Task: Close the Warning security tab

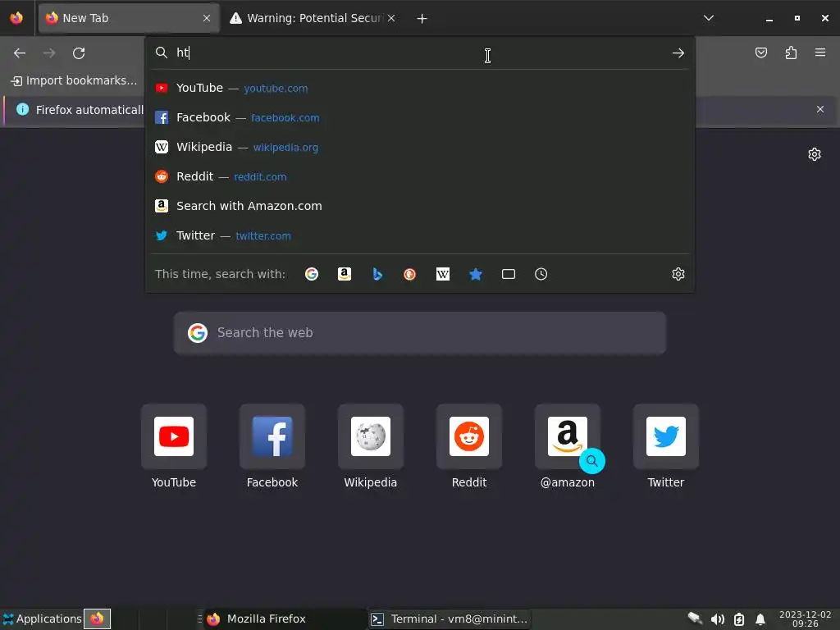Action: point(391,18)
